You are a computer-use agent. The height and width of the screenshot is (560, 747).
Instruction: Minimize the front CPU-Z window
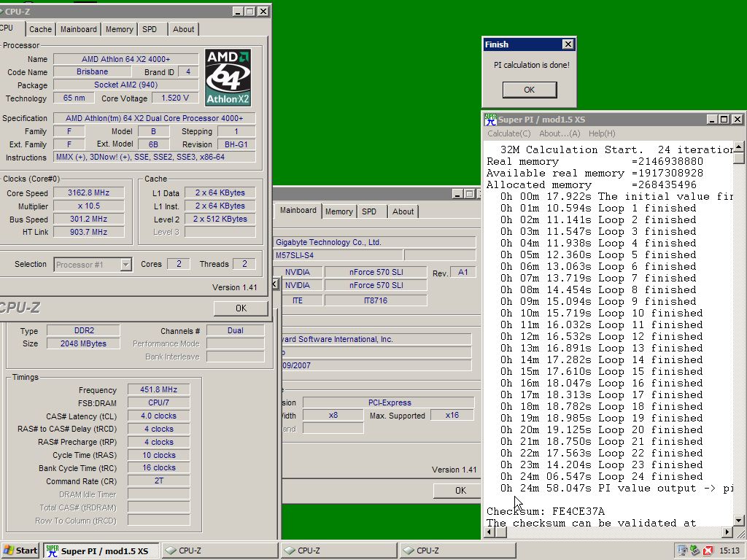coord(239,12)
